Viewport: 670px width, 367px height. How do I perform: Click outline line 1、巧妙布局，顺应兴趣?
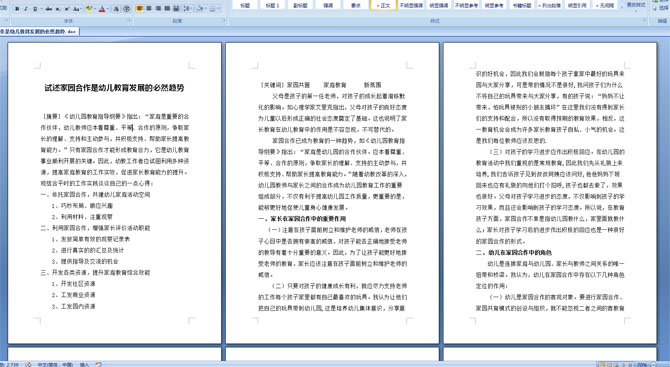[x=82, y=206]
